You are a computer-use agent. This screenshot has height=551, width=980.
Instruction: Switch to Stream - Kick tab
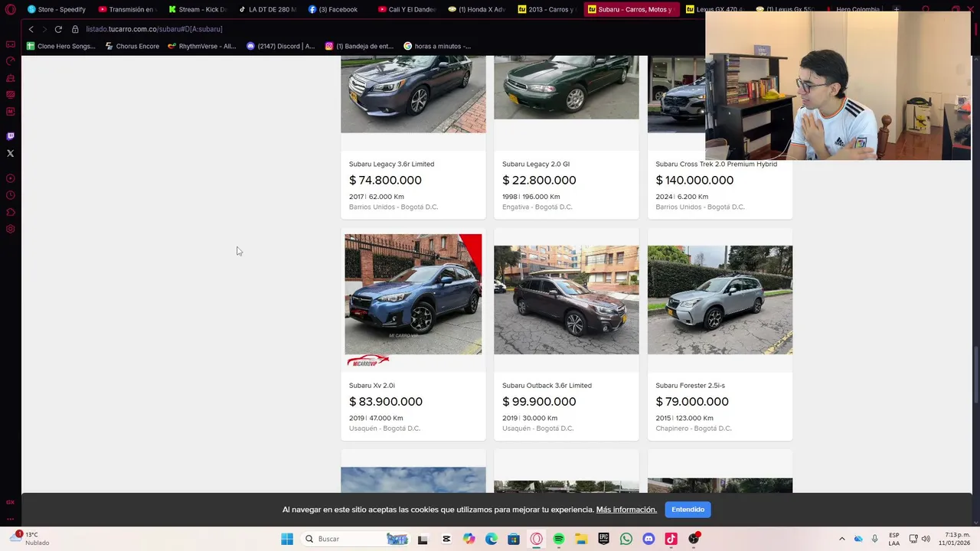[198, 9]
